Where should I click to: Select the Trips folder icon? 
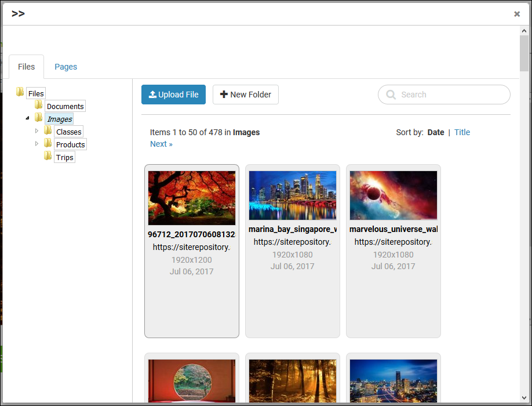coord(48,157)
